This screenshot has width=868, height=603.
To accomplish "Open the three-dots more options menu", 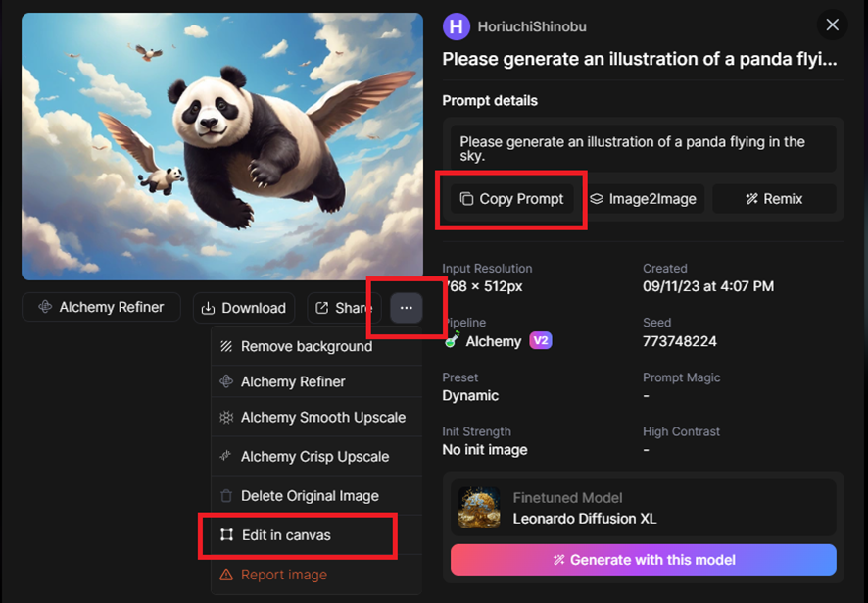I will click(407, 308).
